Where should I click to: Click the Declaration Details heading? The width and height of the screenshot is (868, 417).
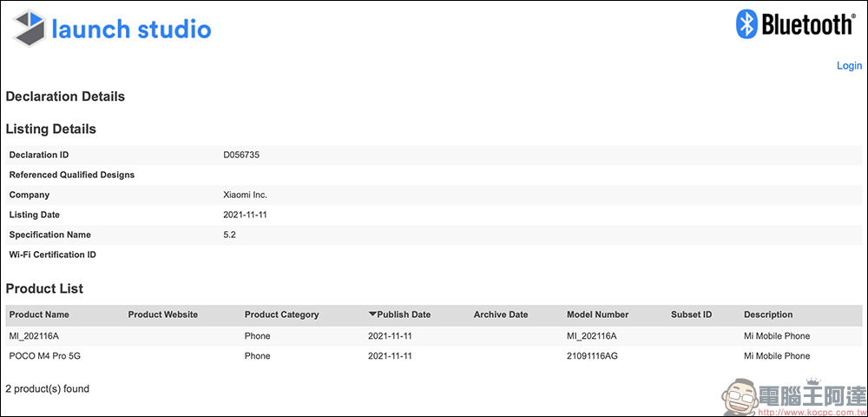pos(65,96)
